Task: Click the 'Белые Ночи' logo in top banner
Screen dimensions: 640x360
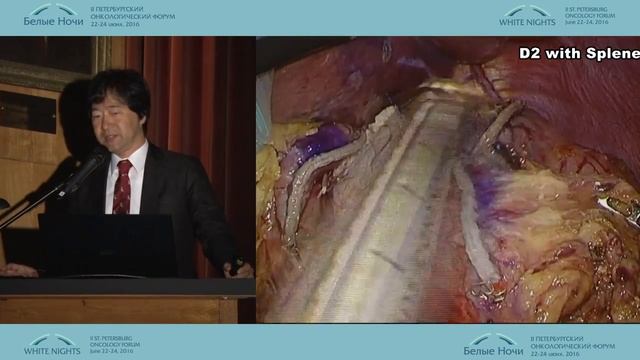Action: [53, 16]
